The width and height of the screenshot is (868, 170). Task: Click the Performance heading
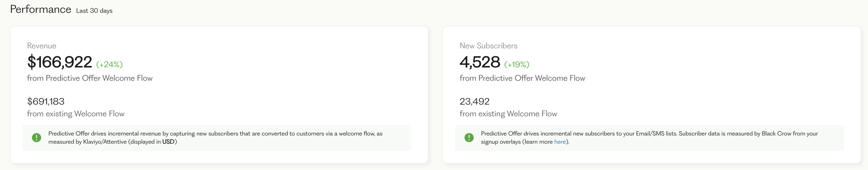pos(41,10)
